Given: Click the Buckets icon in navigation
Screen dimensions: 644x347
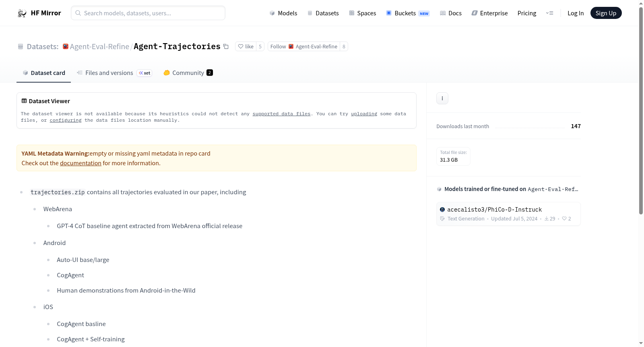Looking at the screenshot, I should [389, 13].
